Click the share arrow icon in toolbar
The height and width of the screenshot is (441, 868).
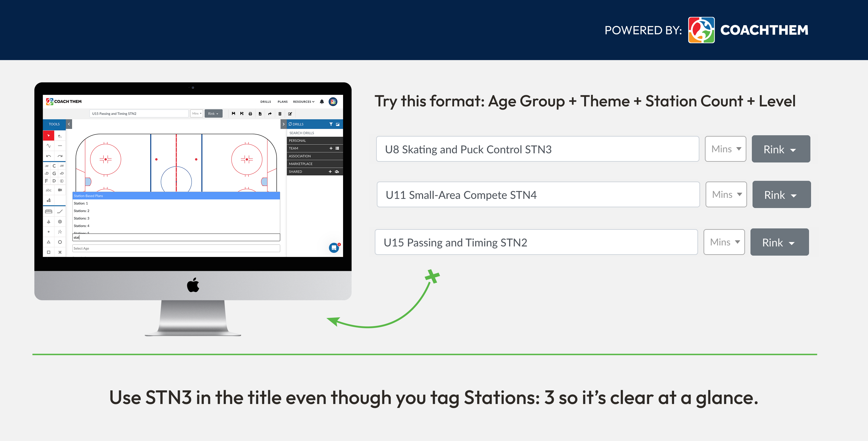[270, 114]
